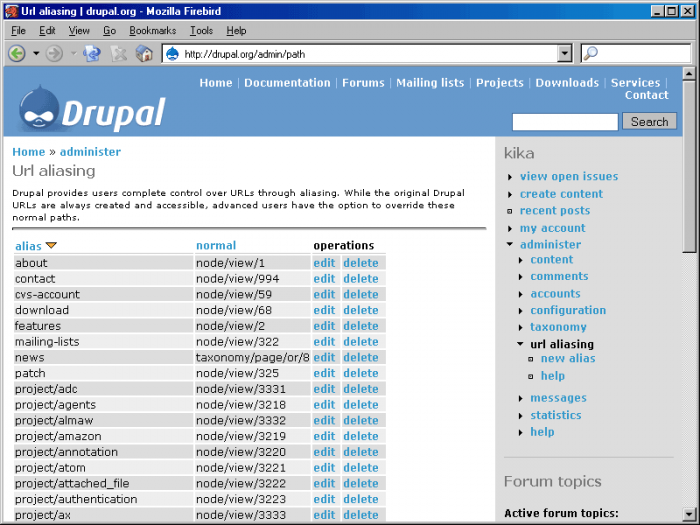Sort table by the alias column header

click(28, 246)
